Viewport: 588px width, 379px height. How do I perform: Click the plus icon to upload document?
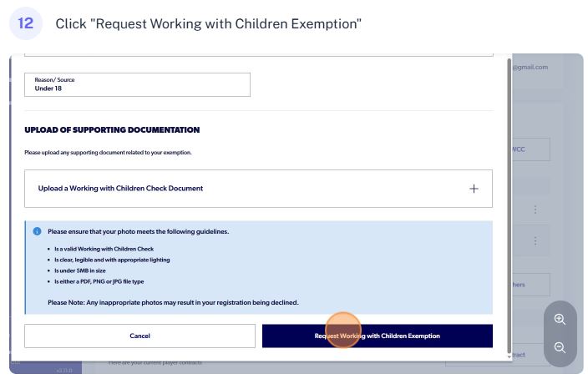tap(474, 189)
